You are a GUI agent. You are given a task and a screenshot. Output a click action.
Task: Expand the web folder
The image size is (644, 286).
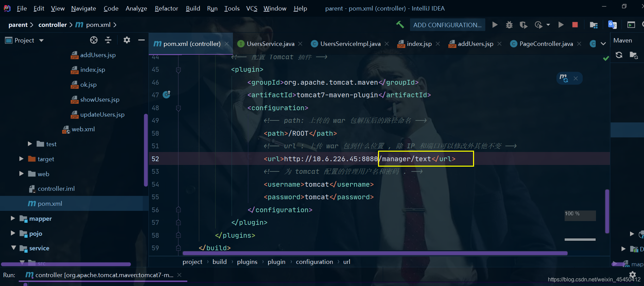click(x=21, y=174)
